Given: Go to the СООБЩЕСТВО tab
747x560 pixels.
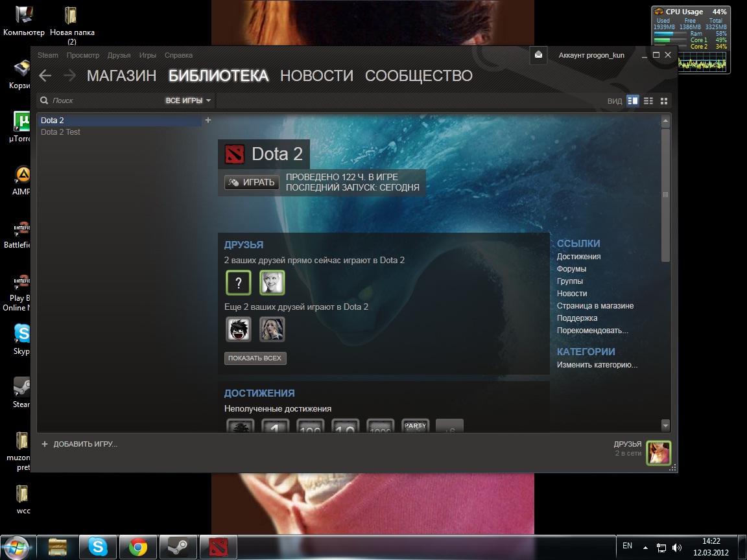Looking at the screenshot, I should point(419,76).
